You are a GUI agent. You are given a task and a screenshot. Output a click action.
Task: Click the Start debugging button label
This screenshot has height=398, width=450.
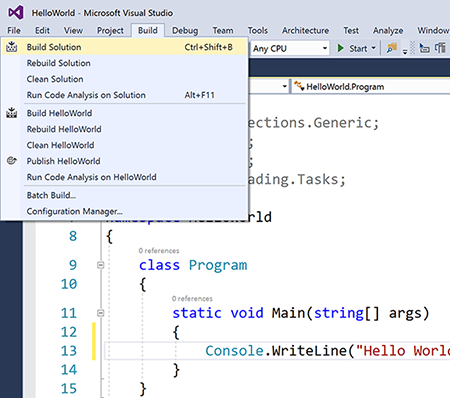(x=358, y=48)
